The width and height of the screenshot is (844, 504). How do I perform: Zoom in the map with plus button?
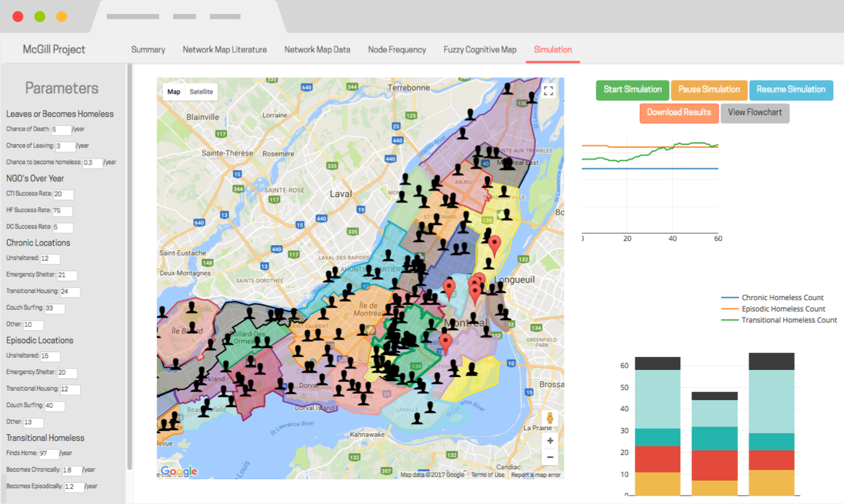tap(550, 440)
